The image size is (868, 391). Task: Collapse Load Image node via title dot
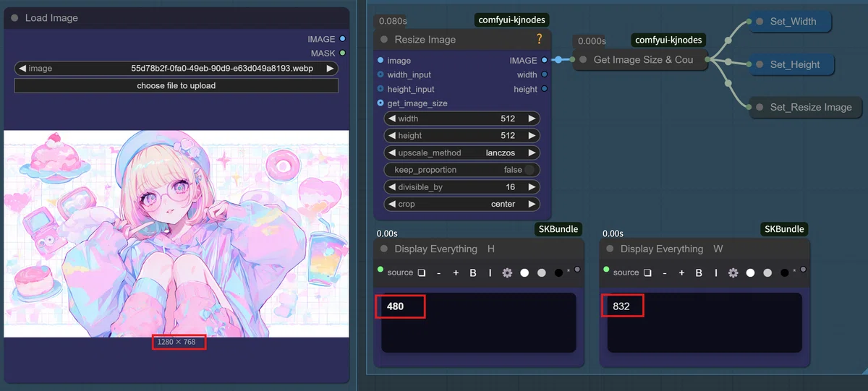pyautogui.click(x=14, y=17)
